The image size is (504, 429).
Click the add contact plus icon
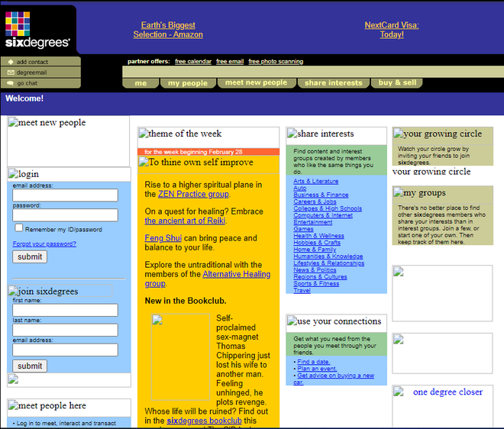pos(11,62)
